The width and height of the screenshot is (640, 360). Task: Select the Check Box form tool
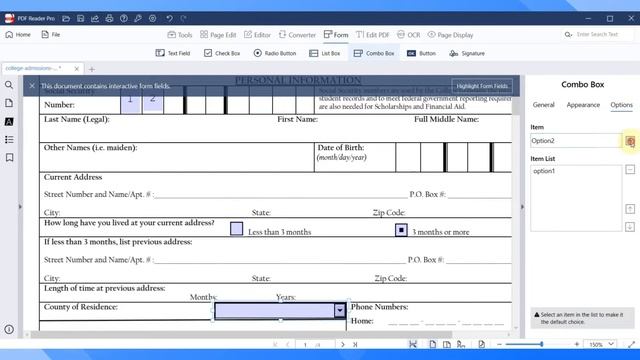(x=222, y=53)
